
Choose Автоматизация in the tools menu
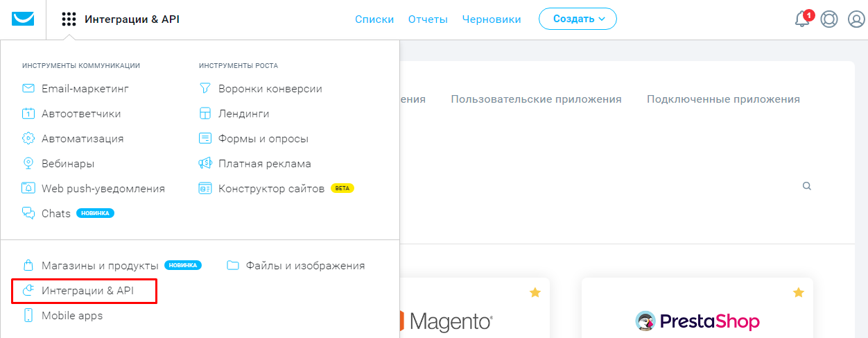tap(82, 138)
